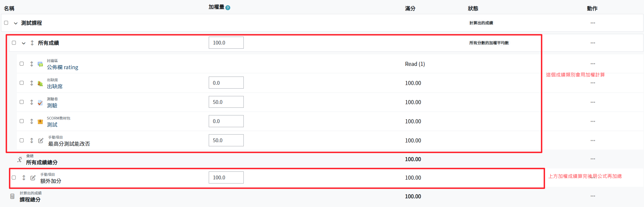This screenshot has width=644, height=207.
Task: Click the weight input for 額外加分
Action: [226, 177]
